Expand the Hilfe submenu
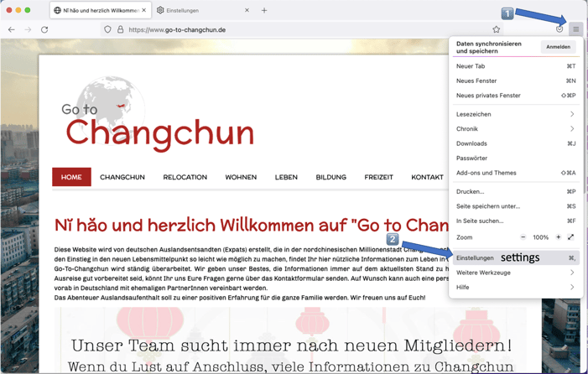The image size is (588, 374). click(x=516, y=287)
